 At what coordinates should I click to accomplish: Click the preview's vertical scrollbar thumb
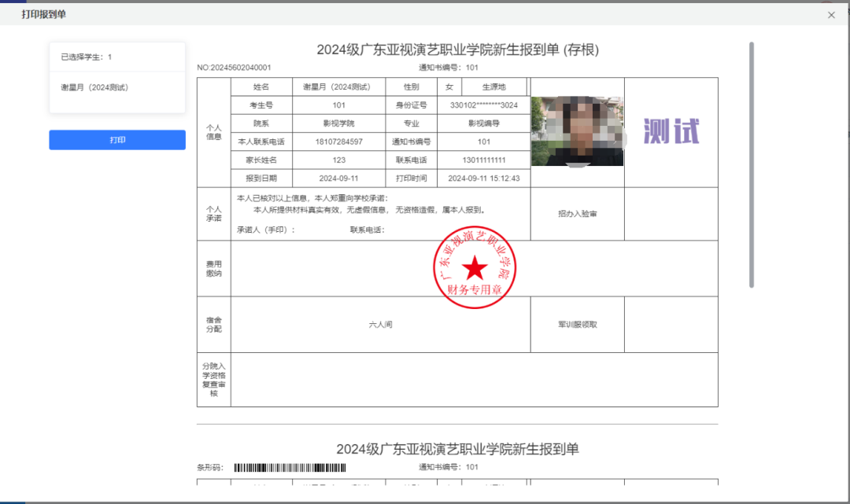coord(752,165)
